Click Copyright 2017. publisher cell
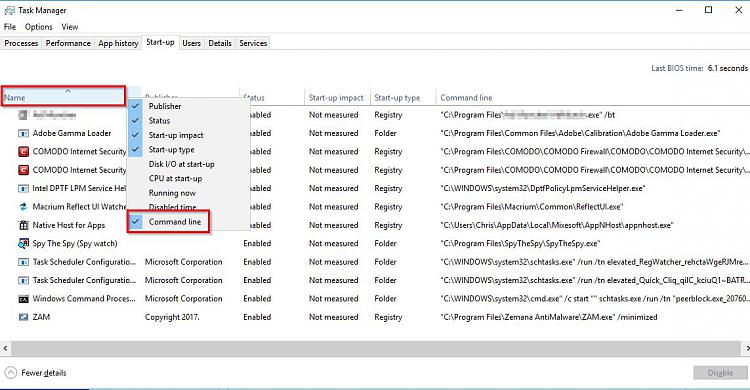 pos(172,317)
